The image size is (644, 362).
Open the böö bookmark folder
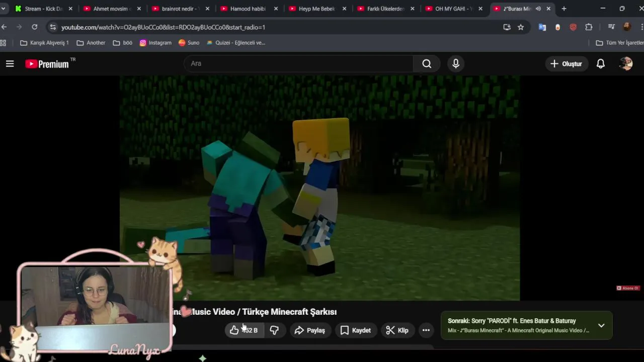point(123,43)
